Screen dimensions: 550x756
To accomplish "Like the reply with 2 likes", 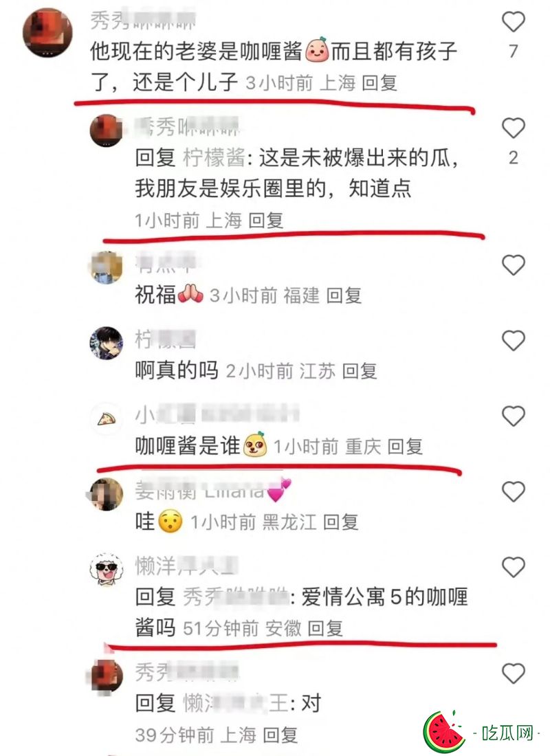I will coord(514,129).
